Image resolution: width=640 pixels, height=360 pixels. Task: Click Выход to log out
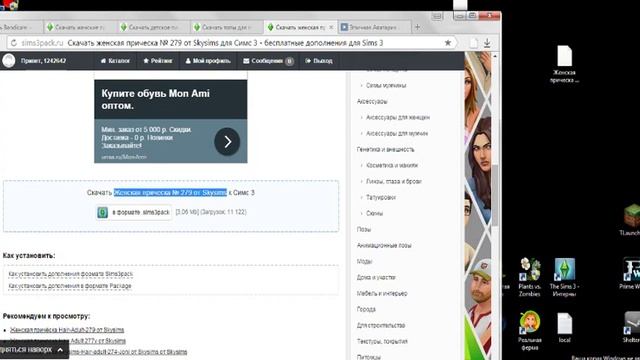tap(319, 61)
